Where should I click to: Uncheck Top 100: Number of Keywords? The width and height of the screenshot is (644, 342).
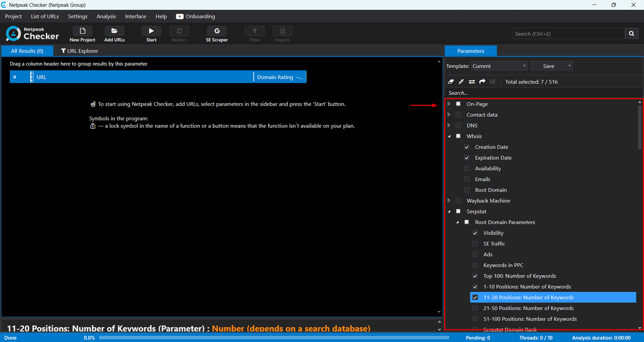(x=475, y=276)
